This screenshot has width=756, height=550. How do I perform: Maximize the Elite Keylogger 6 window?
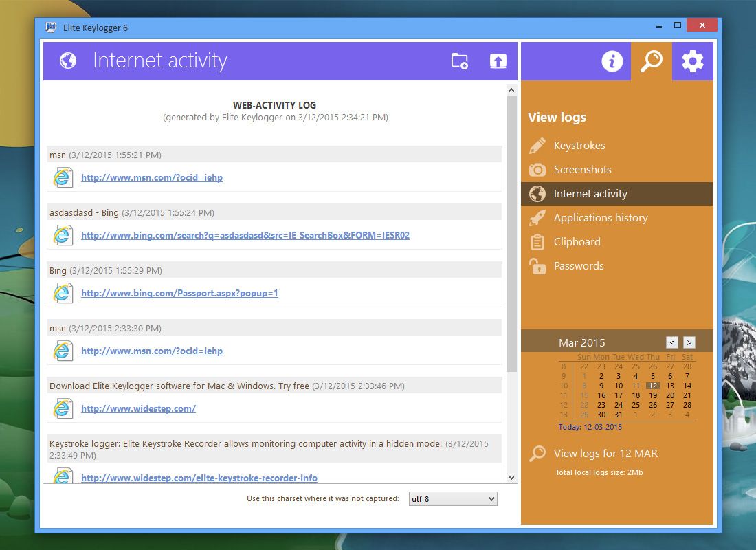[678, 25]
